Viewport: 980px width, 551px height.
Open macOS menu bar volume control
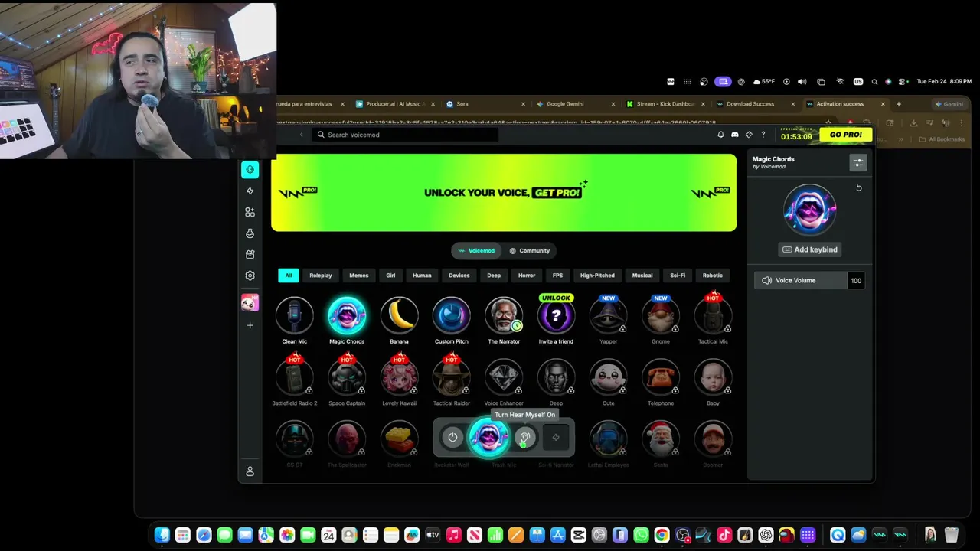(x=802, y=82)
